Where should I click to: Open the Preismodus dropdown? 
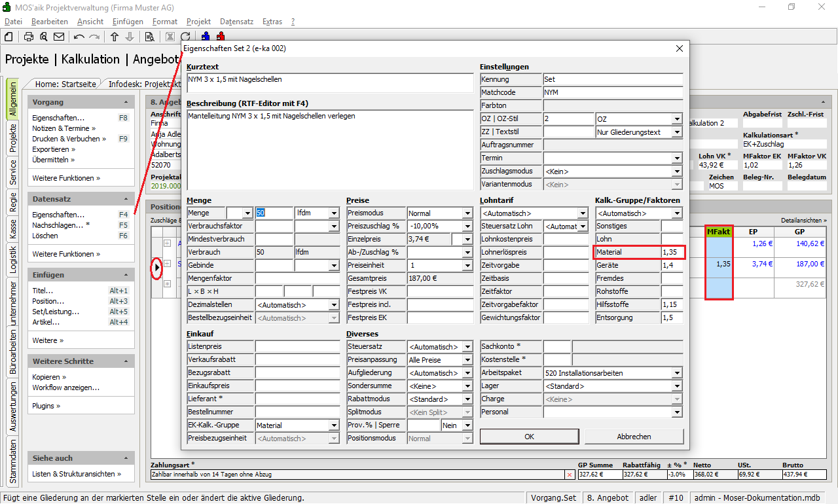467,213
